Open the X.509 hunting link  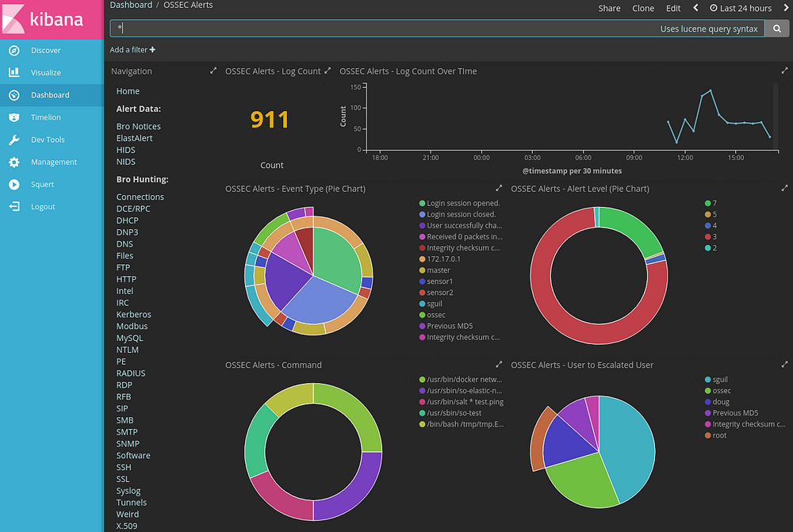[126, 526]
